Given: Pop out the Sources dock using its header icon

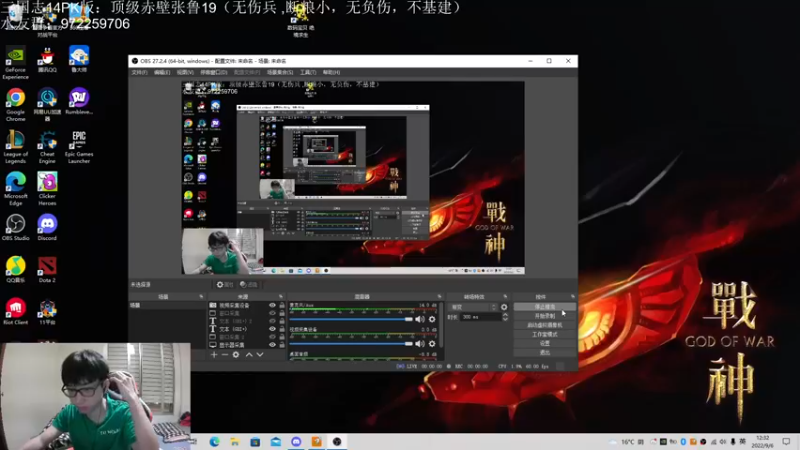Looking at the screenshot, I should (281, 296).
